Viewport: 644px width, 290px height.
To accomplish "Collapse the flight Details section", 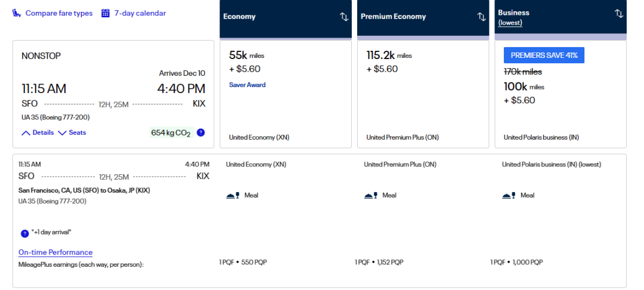I will click(x=38, y=132).
